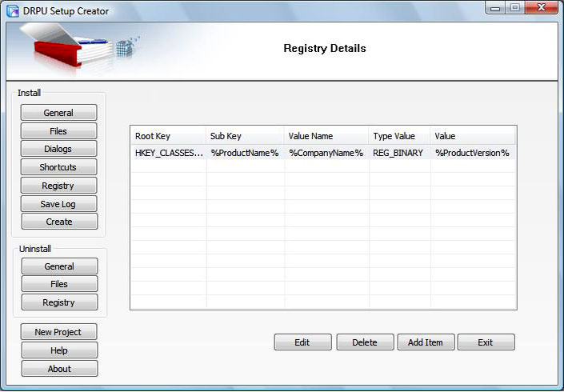Click the Exit button
This screenshot has width=564, height=392.
pyautogui.click(x=486, y=342)
